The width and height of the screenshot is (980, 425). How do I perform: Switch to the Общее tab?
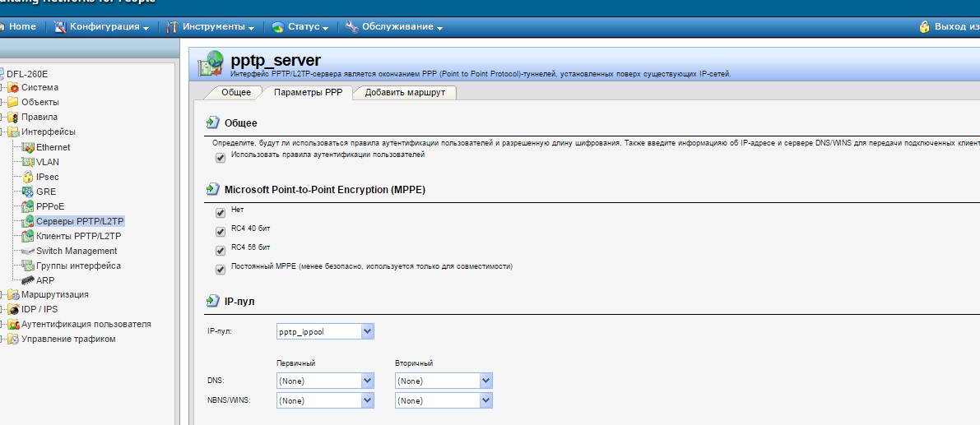point(235,92)
